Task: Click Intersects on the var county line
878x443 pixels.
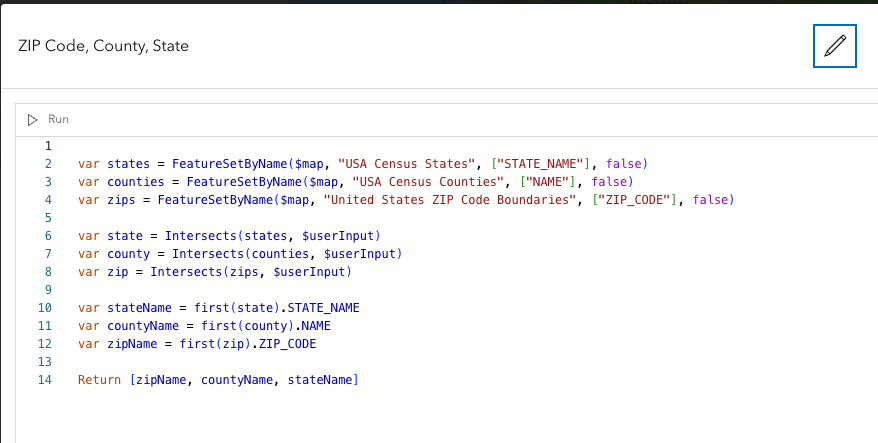Action: [x=208, y=254]
